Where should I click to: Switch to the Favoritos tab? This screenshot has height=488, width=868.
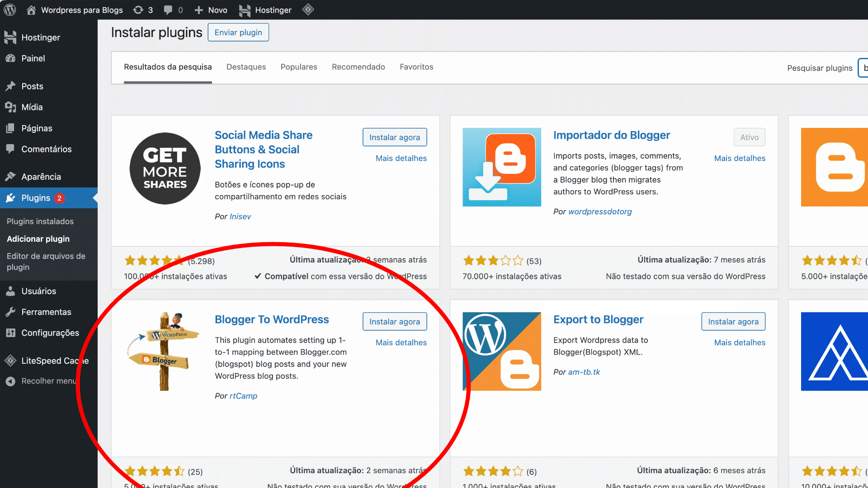(x=416, y=67)
